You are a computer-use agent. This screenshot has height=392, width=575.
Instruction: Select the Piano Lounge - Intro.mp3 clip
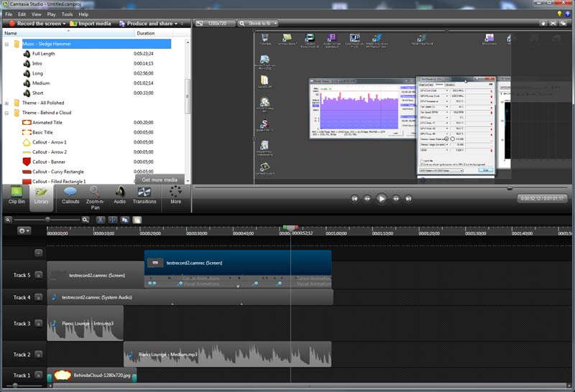click(85, 324)
